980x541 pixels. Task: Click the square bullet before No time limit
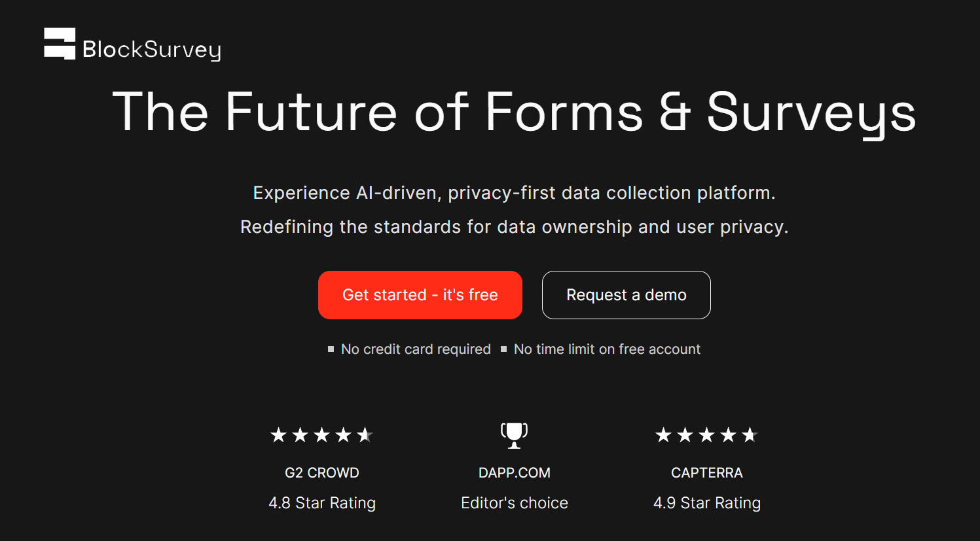(503, 349)
